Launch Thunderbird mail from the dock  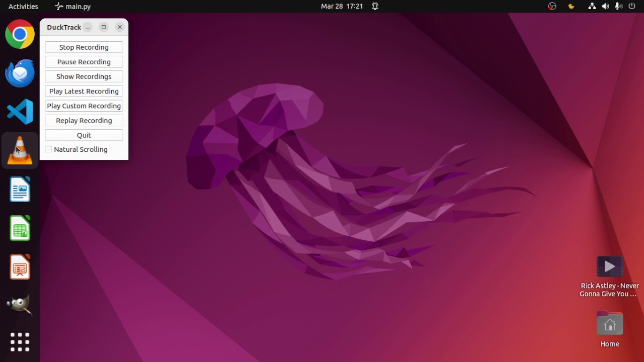click(20, 73)
